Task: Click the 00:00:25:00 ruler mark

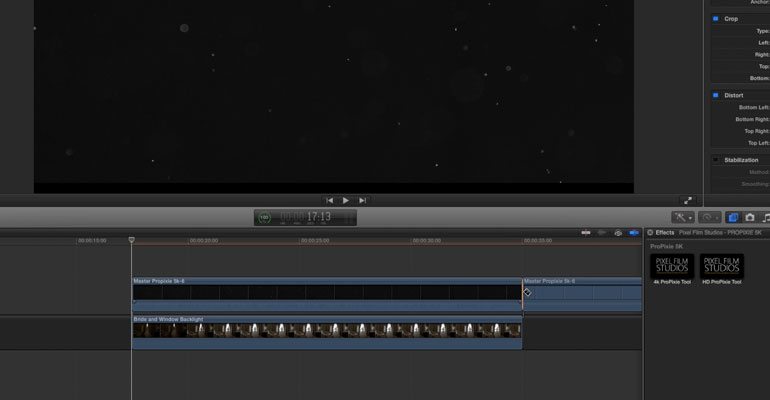Action: tap(315, 241)
